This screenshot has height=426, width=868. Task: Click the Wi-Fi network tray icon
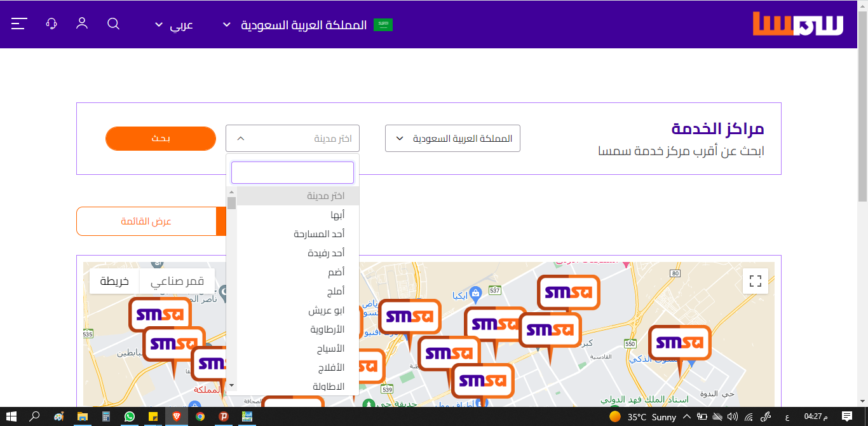(749, 417)
